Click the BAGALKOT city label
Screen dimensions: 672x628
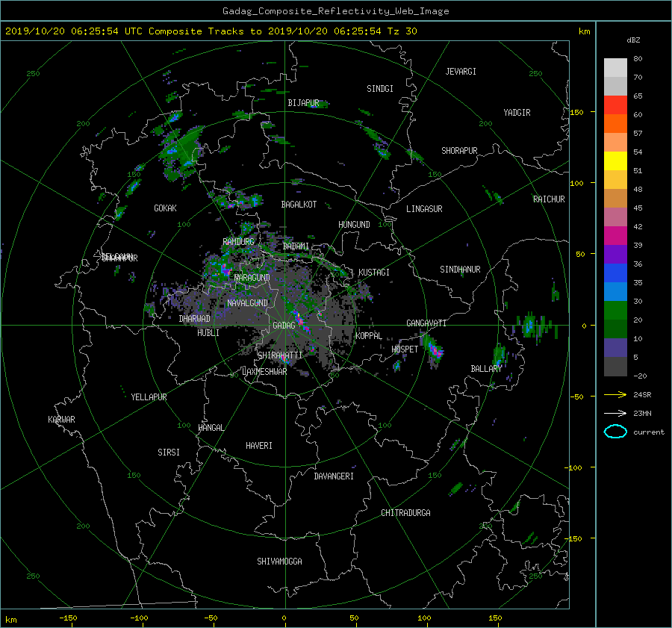tap(299, 205)
